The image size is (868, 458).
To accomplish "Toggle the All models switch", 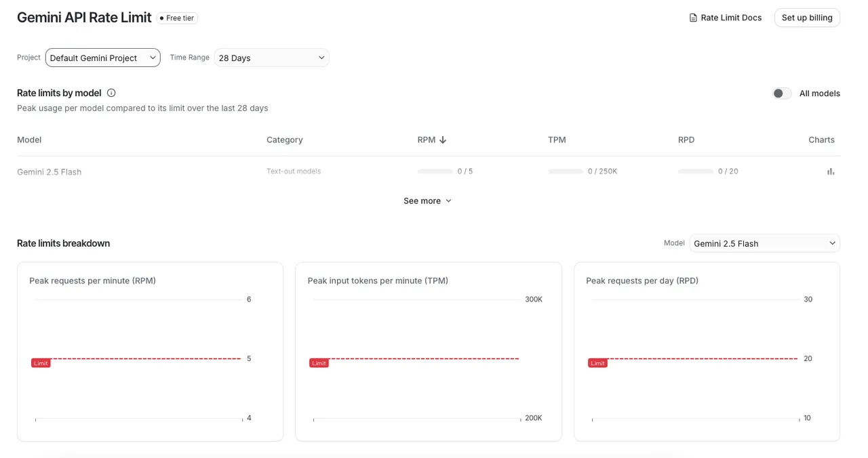I will [x=781, y=93].
